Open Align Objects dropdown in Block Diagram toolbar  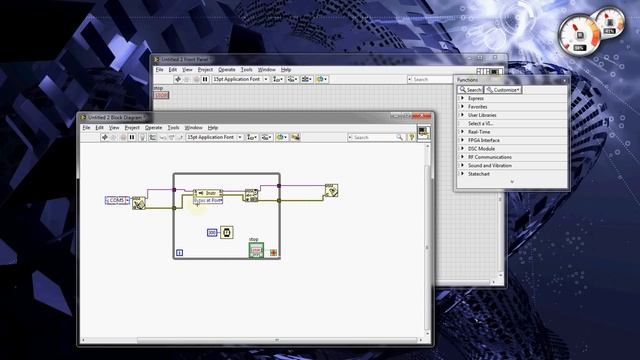pos(252,138)
